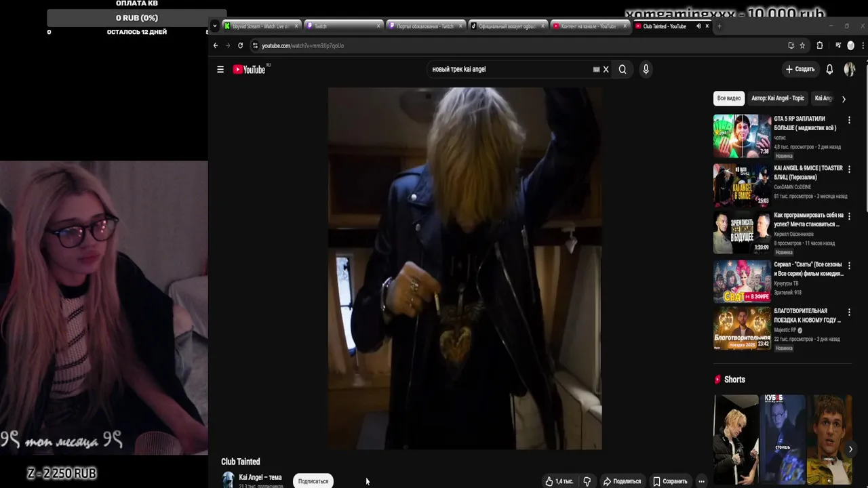Open the YouTube hamburger guide menu
Viewport: 868px width, 488px height.
[x=220, y=69]
